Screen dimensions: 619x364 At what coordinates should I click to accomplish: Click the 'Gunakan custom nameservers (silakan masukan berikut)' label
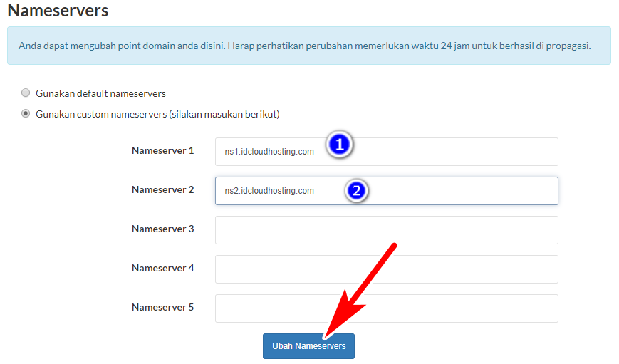[x=157, y=114]
